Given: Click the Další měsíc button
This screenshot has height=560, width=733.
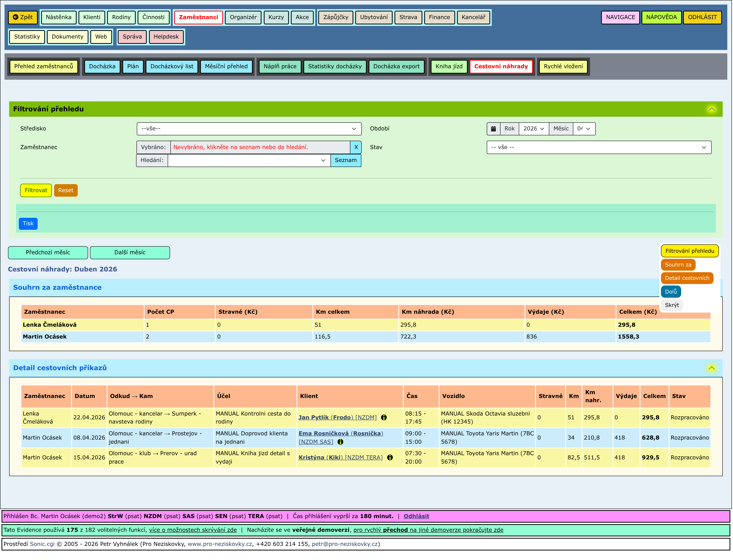Looking at the screenshot, I should tap(130, 253).
